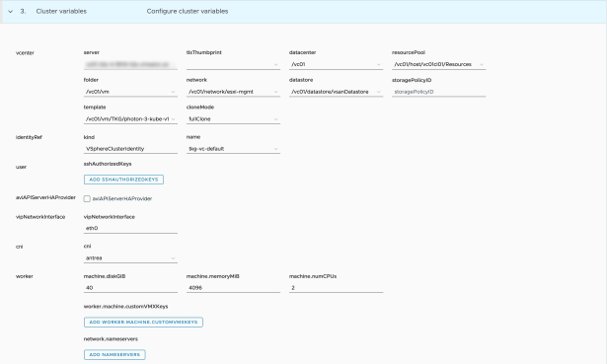This screenshot has height=364, width=607.
Task: Open the template dropdown
Action: 130,119
